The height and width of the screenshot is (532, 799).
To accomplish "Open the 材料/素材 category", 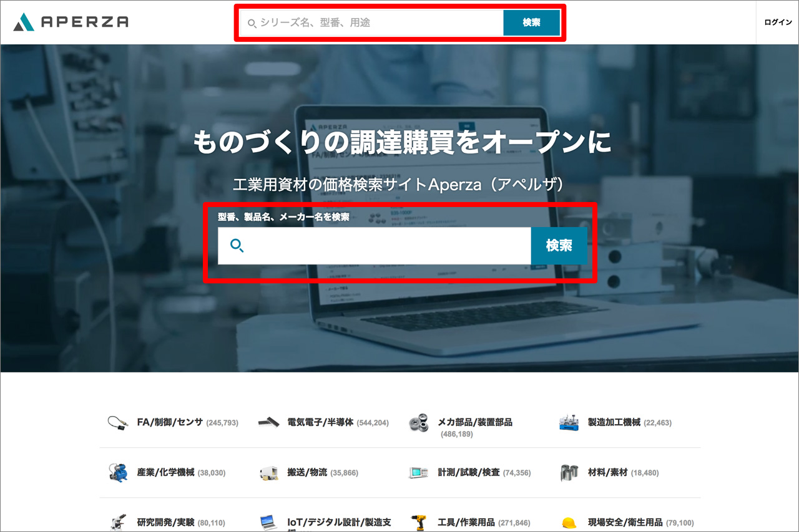I will (608, 473).
